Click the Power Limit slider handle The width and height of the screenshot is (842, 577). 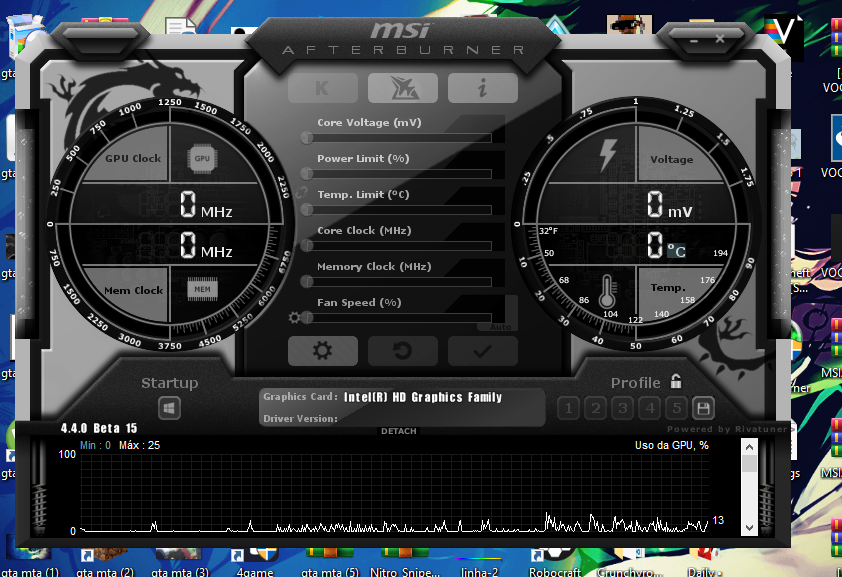point(307,174)
